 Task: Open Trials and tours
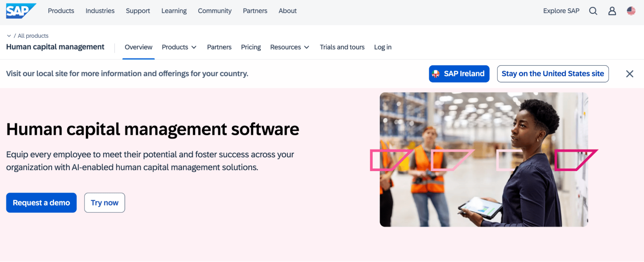tap(342, 47)
